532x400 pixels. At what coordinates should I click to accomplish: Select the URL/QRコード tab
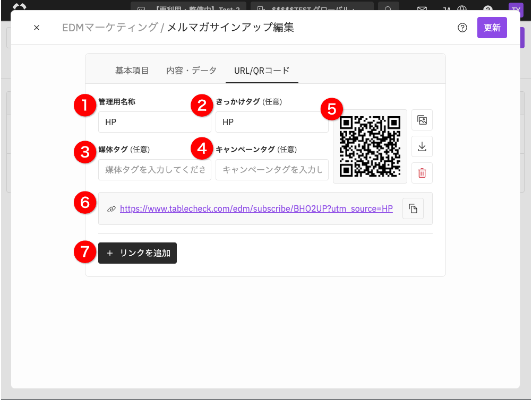tap(262, 71)
